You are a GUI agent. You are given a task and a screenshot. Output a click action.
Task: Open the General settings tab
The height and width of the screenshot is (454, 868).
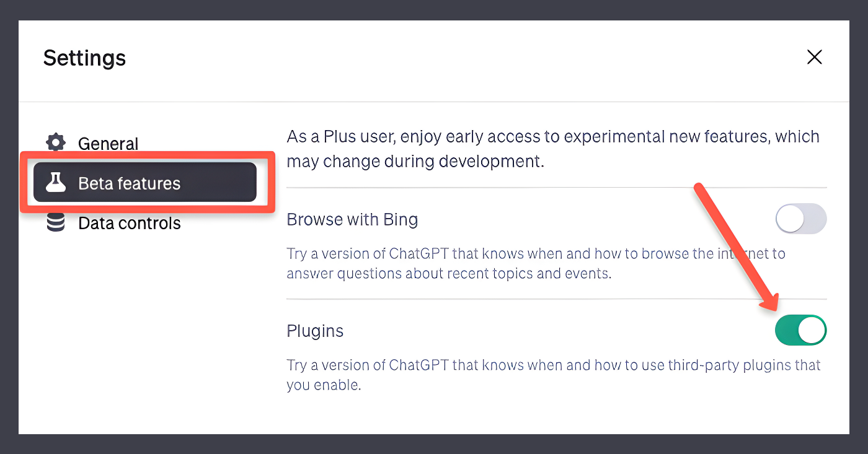(92, 143)
